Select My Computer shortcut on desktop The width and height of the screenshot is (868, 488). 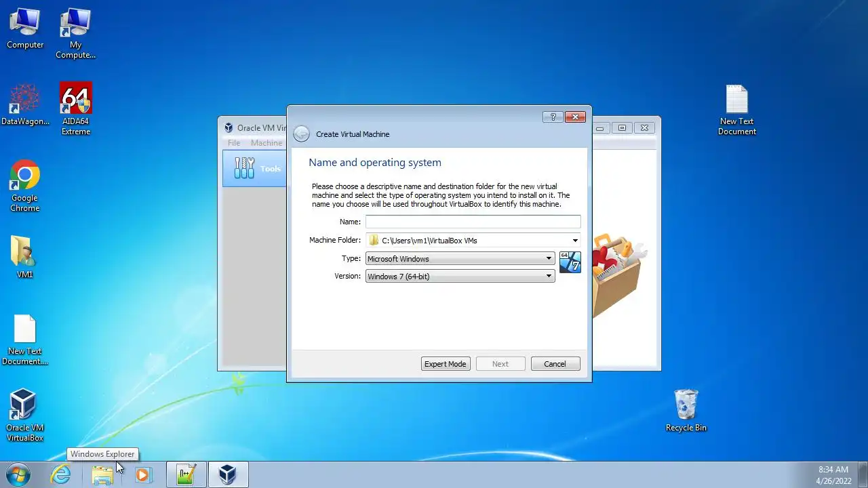[75, 33]
